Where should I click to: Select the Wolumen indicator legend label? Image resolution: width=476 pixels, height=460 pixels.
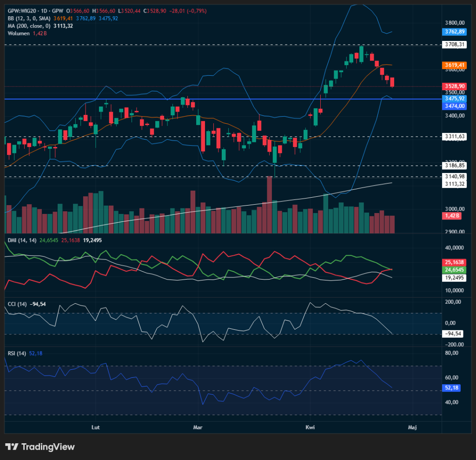tap(19, 33)
